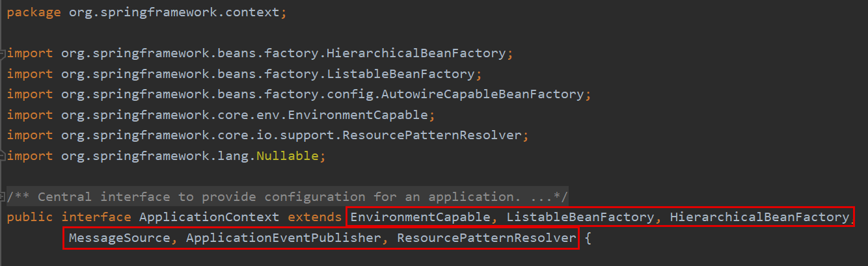The height and width of the screenshot is (266, 868).
Task: Click HierarchicalBeanFactory in the import line
Action: coord(416,53)
